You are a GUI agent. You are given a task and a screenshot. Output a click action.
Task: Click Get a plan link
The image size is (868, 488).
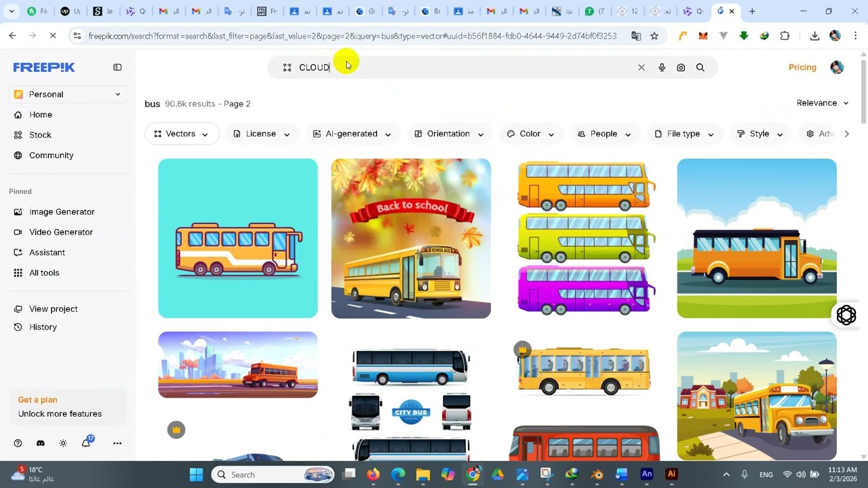coord(37,400)
